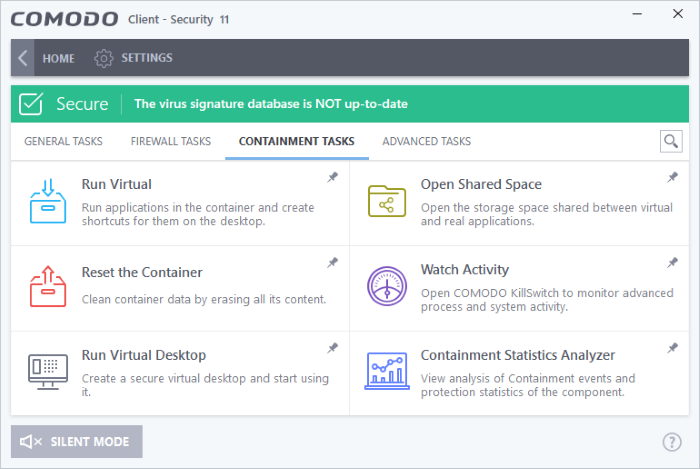This screenshot has width=700, height=469.
Task: Pin the Run Virtual task
Action: [x=333, y=177]
